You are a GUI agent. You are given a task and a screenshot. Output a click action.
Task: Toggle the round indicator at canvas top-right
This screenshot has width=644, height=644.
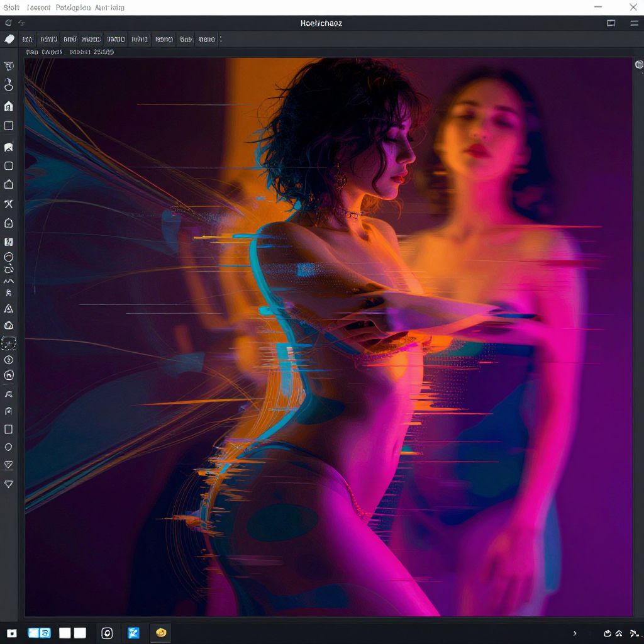pyautogui.click(x=639, y=64)
